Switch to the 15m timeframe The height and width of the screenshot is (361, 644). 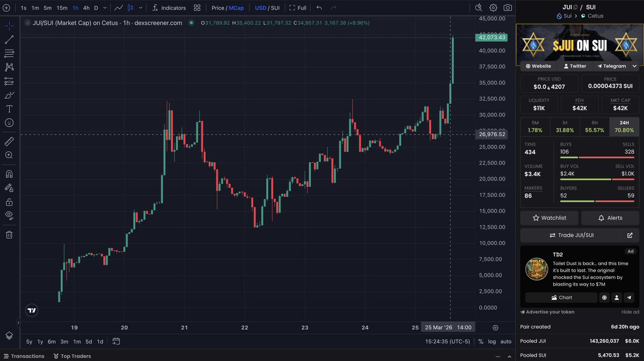pyautogui.click(x=62, y=8)
